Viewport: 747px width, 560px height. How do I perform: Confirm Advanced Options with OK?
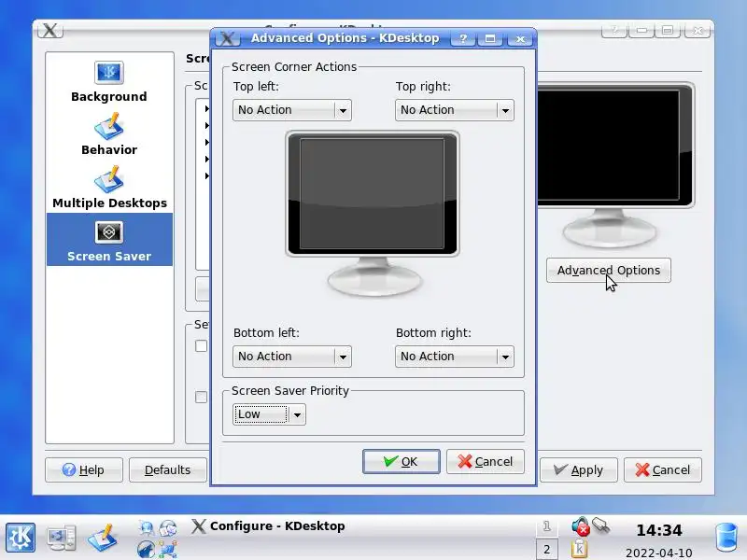click(x=402, y=461)
